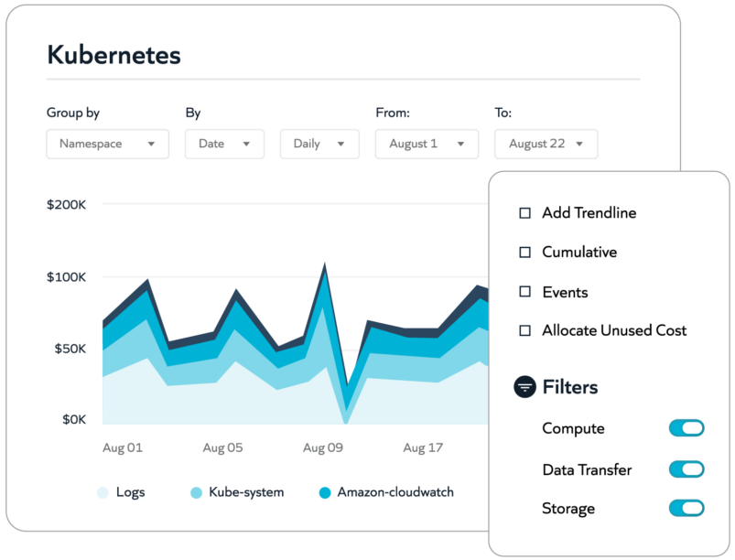This screenshot has height=560, width=735.
Task: Click the Kubernetes page heading
Action: point(113,55)
